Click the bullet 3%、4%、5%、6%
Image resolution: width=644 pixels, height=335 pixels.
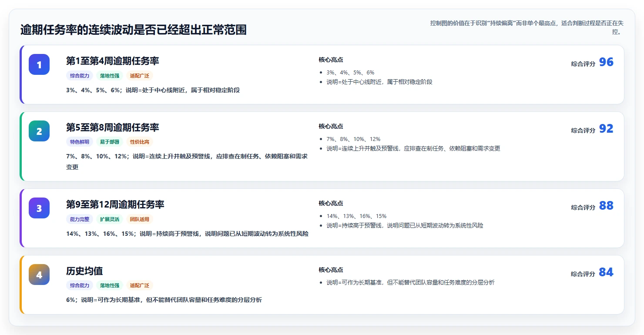[x=350, y=73]
